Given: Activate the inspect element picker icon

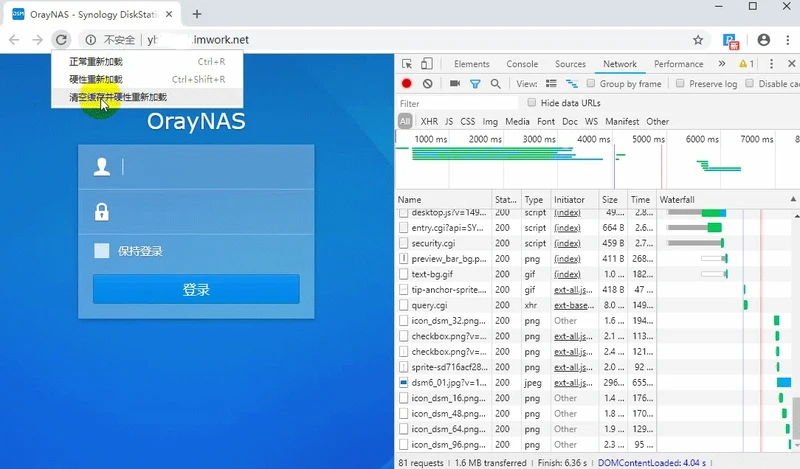Looking at the screenshot, I should tap(407, 64).
